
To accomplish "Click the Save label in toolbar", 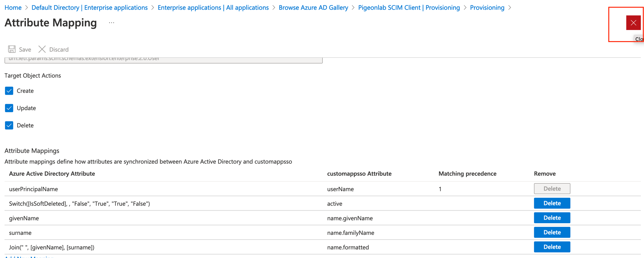I will tap(25, 50).
